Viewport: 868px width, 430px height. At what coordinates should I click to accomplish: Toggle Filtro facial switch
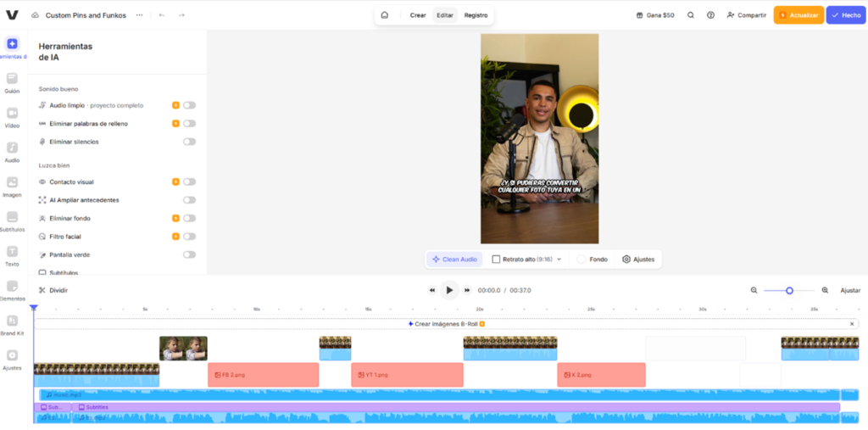[x=189, y=237]
